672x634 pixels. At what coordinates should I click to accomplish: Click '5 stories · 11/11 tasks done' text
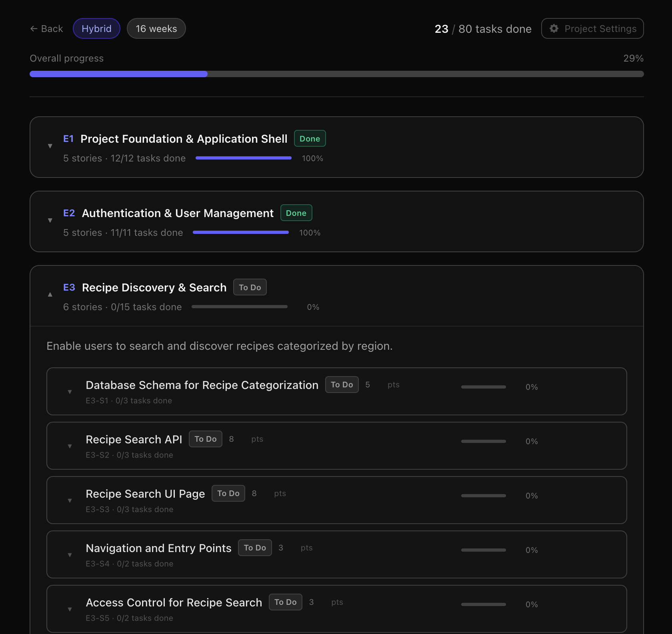tap(123, 233)
